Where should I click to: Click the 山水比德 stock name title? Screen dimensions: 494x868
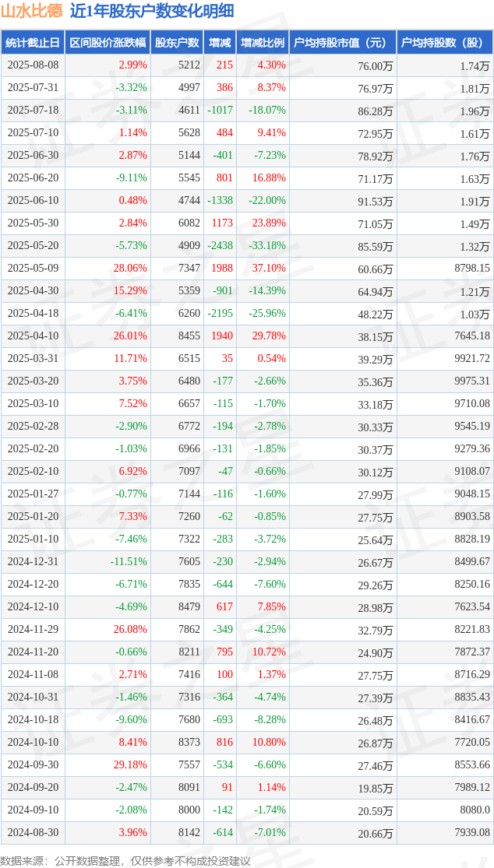click(x=32, y=11)
